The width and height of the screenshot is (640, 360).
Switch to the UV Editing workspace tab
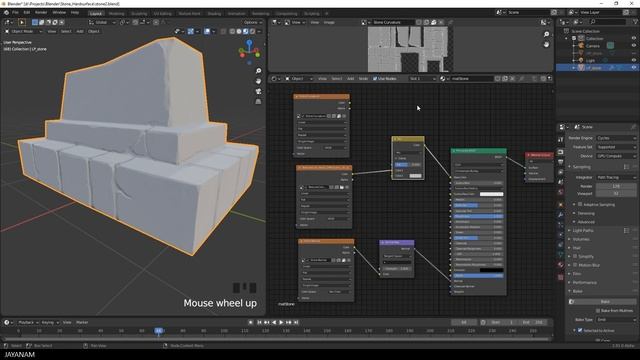click(162, 13)
